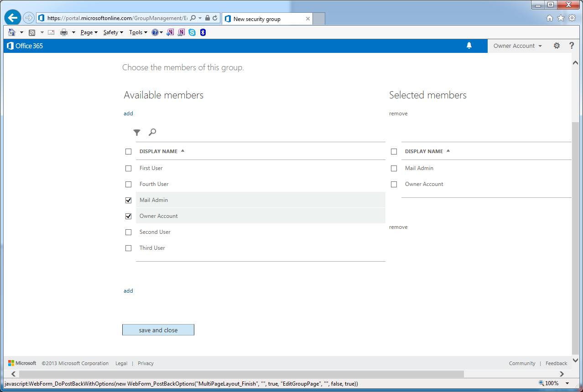The width and height of the screenshot is (583, 392).
Task: Open the settings gear in Office 365 header
Action: click(557, 46)
